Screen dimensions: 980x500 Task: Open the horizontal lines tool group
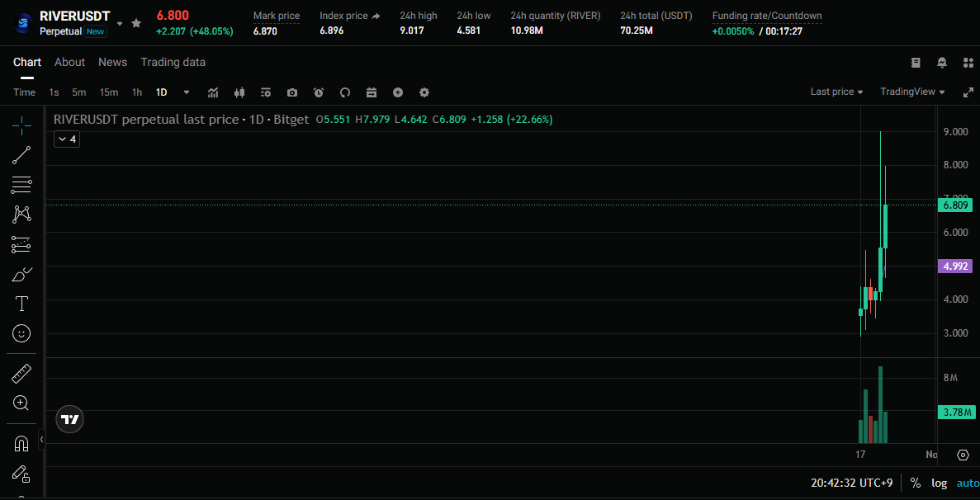click(x=21, y=185)
